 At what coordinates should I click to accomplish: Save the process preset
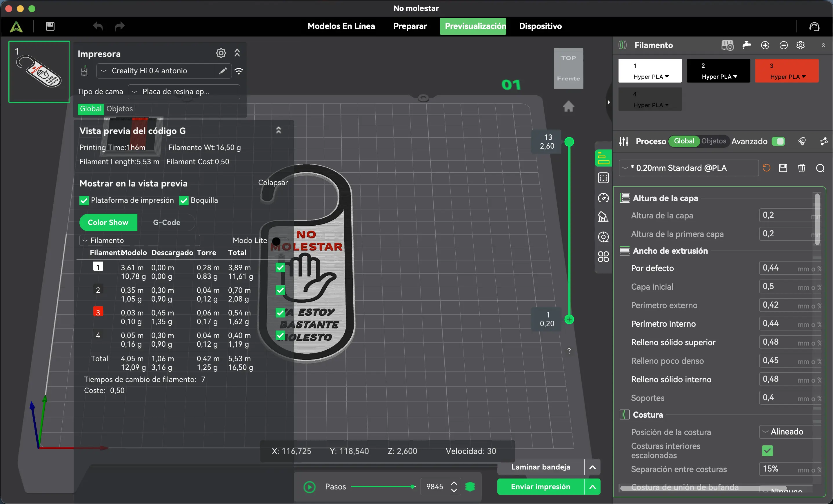coord(783,168)
